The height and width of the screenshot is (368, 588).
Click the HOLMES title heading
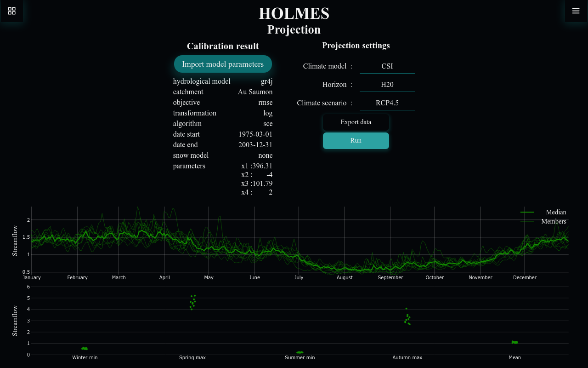coord(294,13)
